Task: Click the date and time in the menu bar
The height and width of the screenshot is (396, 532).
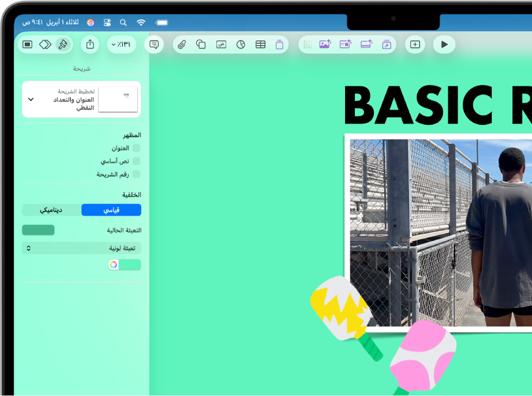Action: [x=50, y=22]
